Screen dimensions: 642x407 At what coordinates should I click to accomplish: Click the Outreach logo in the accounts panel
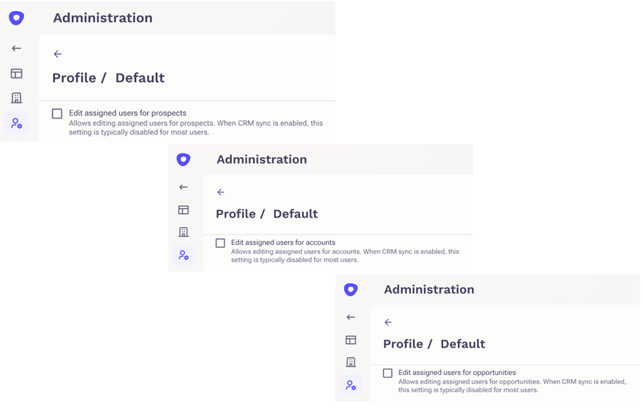[x=183, y=159]
